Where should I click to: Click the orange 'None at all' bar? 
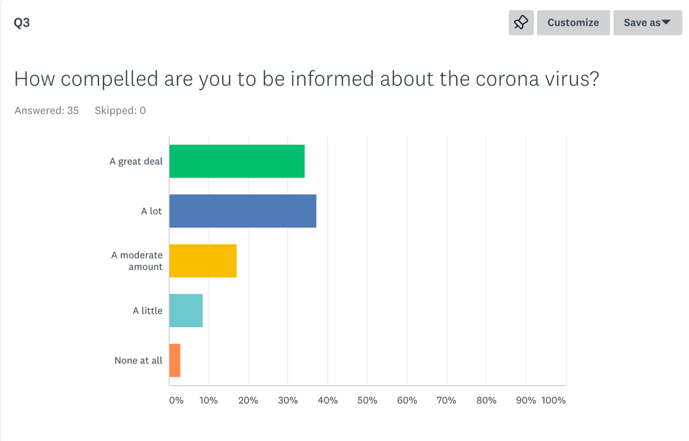point(175,360)
